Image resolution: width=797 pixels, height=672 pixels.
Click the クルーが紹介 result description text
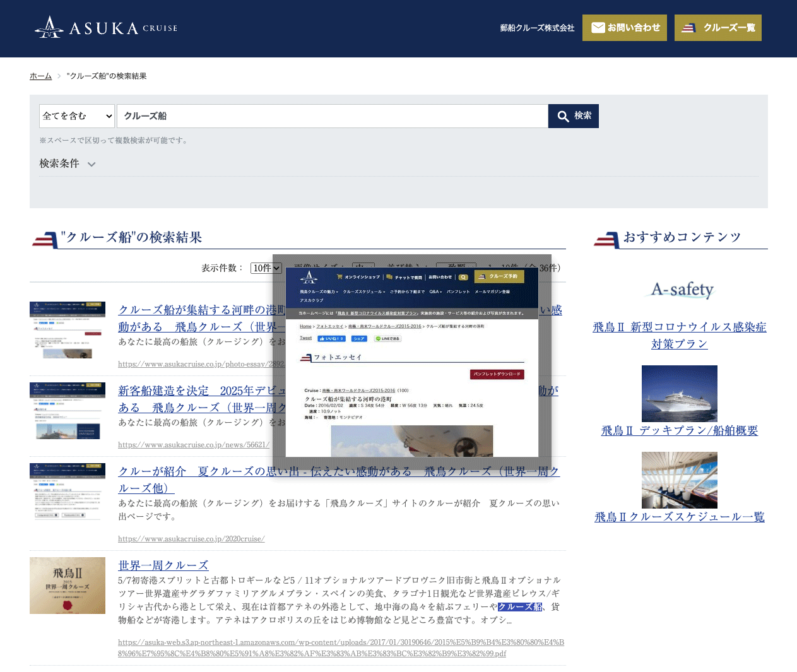click(x=339, y=510)
